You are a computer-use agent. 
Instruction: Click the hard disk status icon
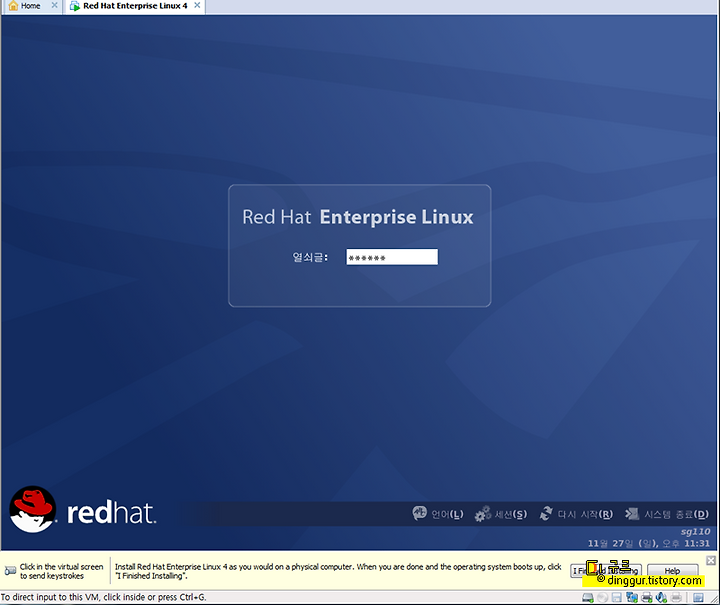coord(588,598)
